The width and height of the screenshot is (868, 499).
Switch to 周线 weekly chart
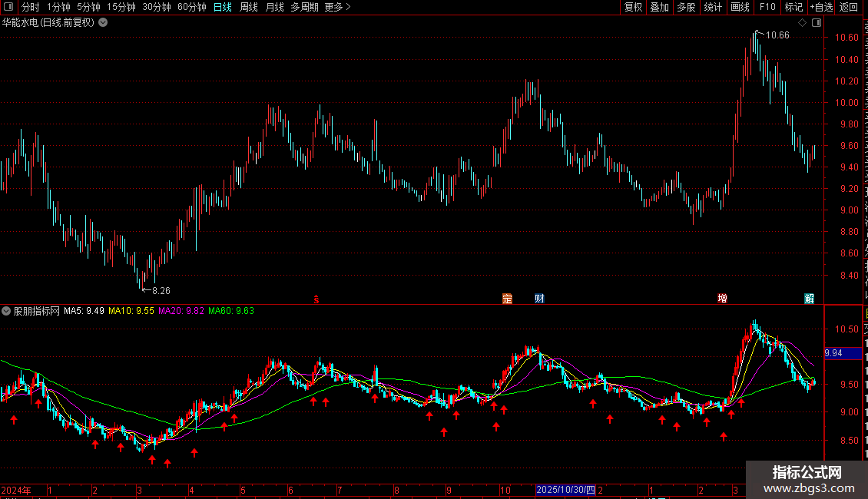[249, 7]
